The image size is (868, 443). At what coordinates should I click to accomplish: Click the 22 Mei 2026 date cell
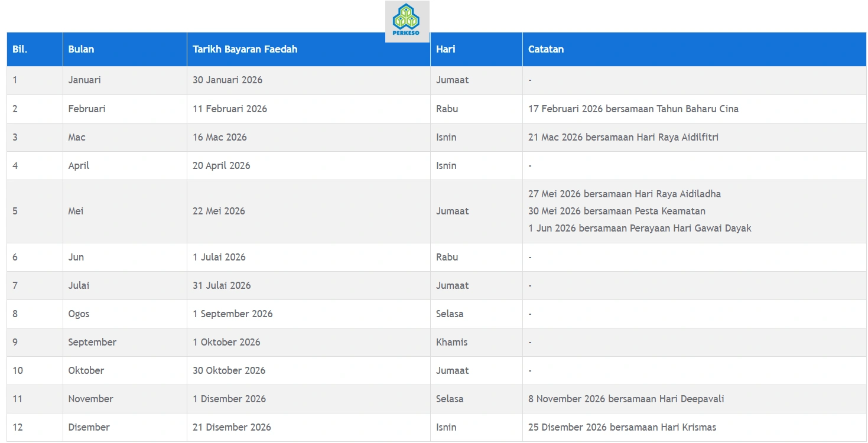point(219,211)
